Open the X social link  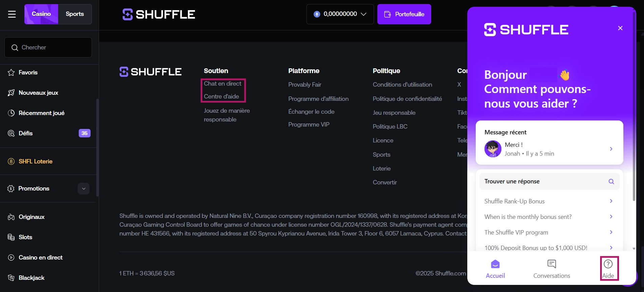(x=459, y=85)
